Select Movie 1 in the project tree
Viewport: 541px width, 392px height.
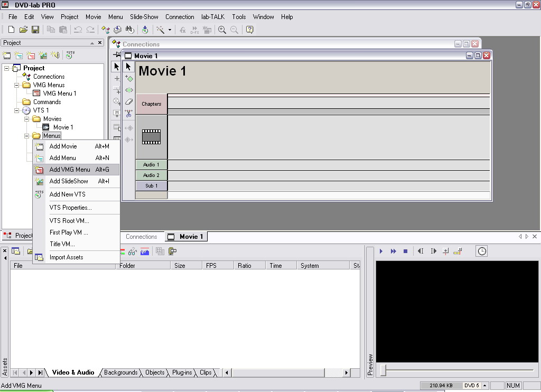pos(63,127)
